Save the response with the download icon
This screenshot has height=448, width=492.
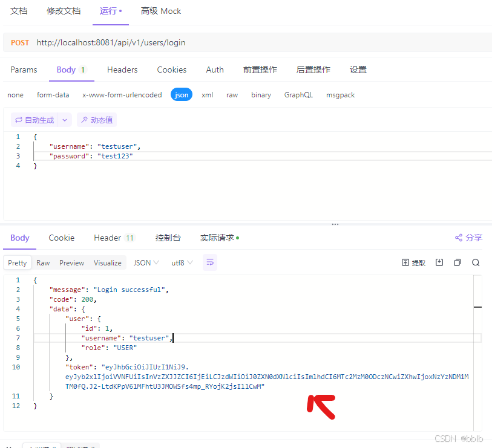coord(439,262)
